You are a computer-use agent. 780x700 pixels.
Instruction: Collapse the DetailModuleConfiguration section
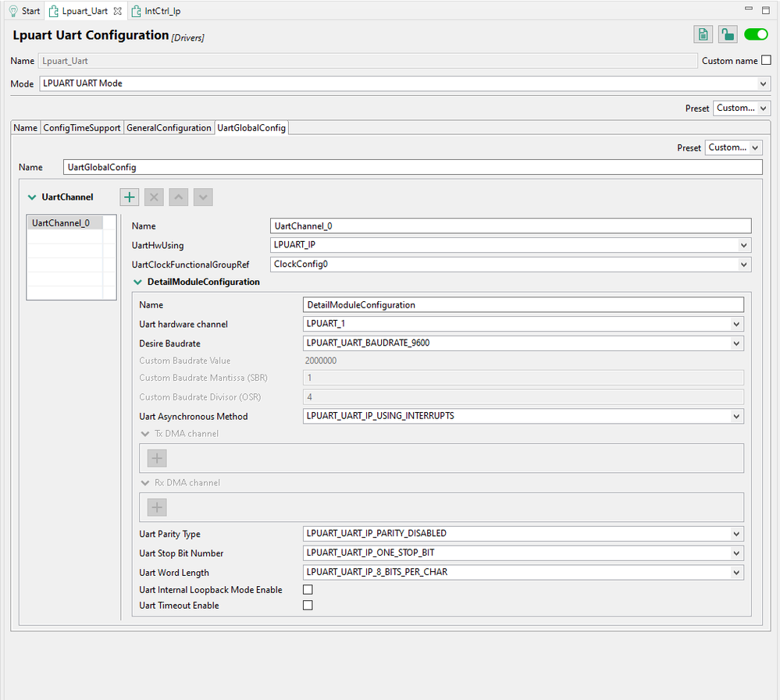137,282
